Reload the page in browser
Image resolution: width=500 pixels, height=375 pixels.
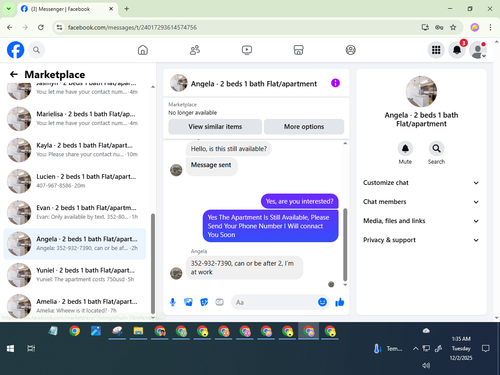pyautogui.click(x=41, y=27)
